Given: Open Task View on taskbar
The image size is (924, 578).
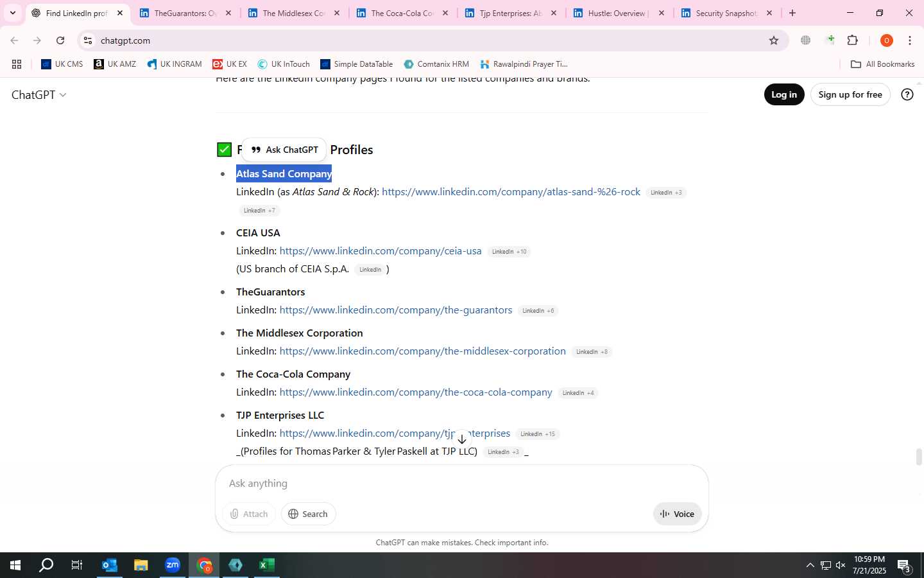Looking at the screenshot, I should tap(77, 566).
